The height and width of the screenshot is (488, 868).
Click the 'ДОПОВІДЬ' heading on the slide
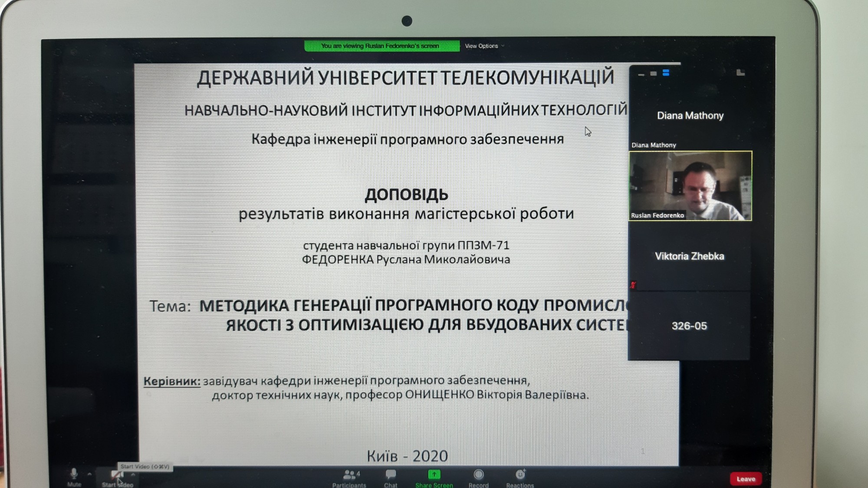click(406, 195)
